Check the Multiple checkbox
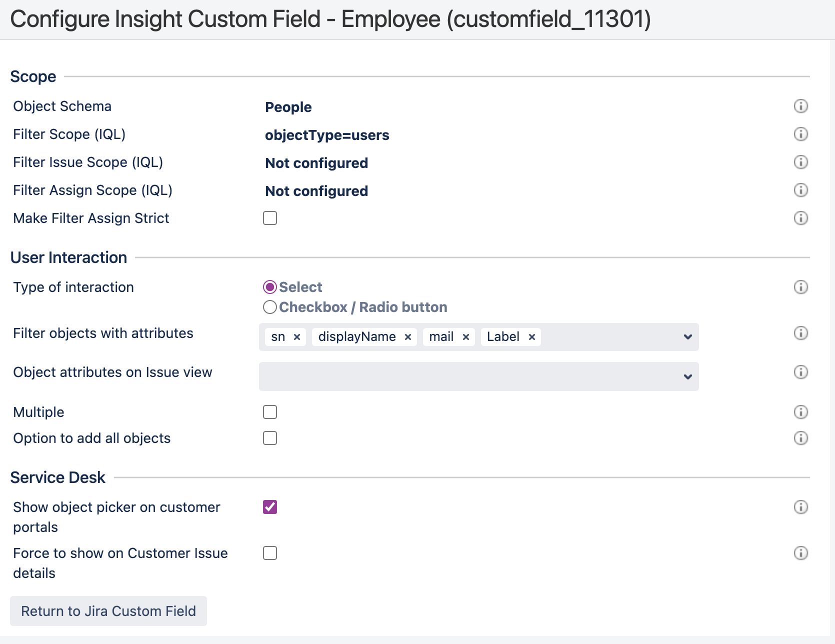 pyautogui.click(x=270, y=412)
